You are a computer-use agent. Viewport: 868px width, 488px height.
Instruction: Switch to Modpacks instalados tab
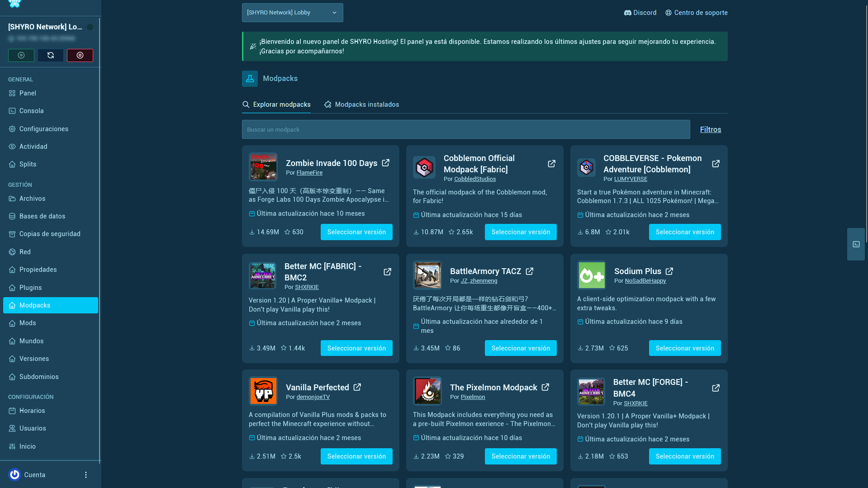361,104
